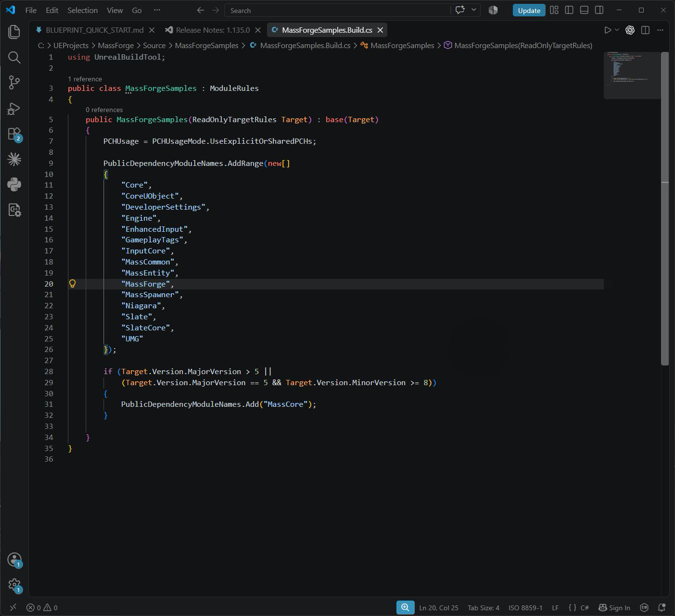Click the Source breadcrumb
This screenshot has width=675, height=616.
click(154, 45)
